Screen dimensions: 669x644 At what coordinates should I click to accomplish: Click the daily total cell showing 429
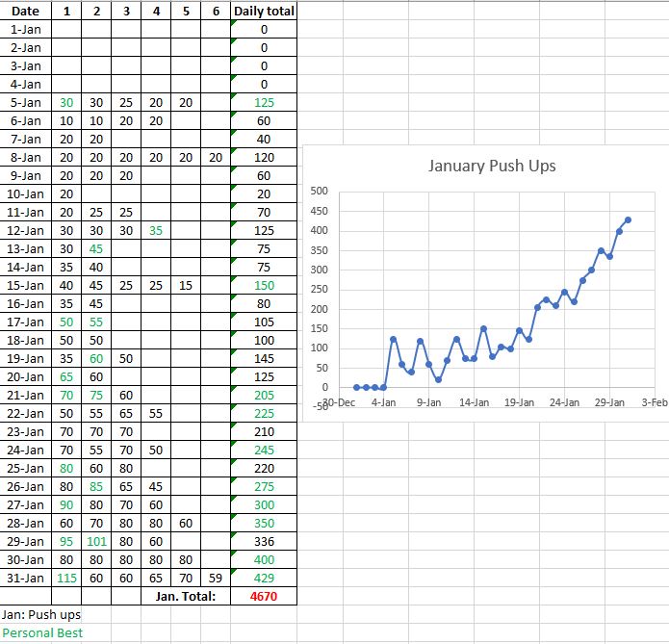click(x=263, y=578)
